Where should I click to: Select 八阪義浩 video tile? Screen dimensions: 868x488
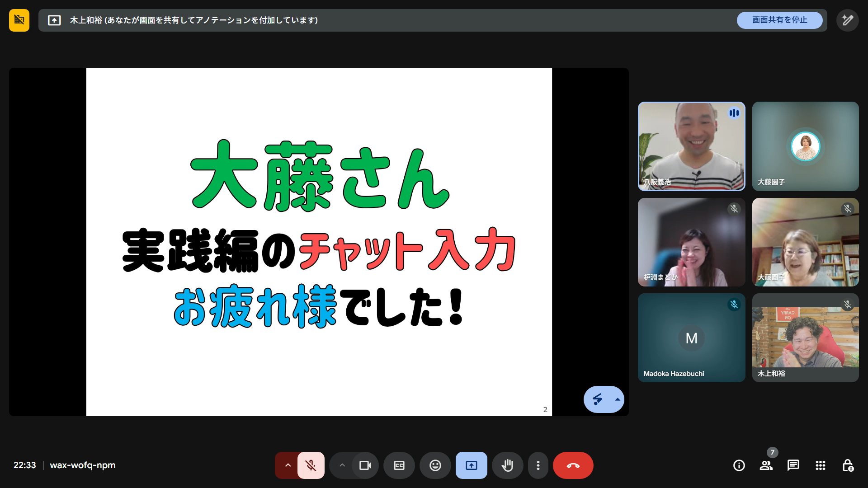691,146
